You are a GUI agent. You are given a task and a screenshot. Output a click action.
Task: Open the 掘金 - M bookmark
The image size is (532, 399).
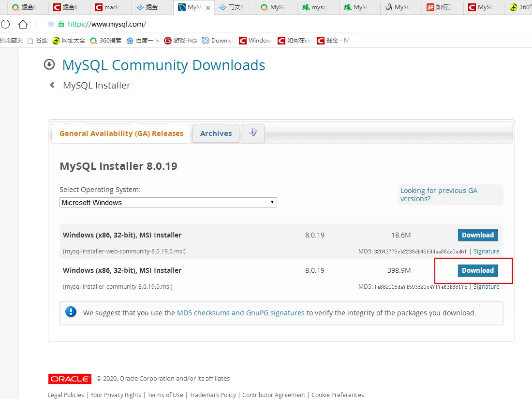tap(333, 41)
